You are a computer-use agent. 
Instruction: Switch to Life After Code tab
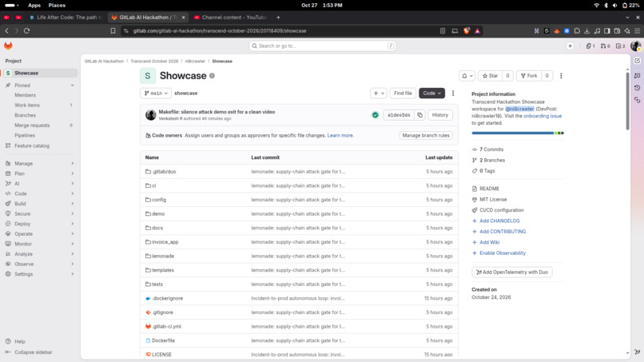tap(66, 18)
